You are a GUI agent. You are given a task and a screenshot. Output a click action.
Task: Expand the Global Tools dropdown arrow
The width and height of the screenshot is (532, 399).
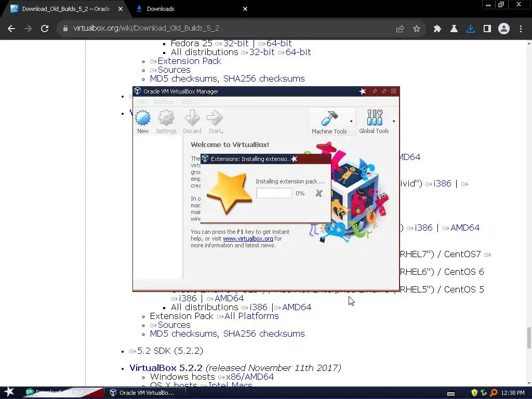click(x=394, y=121)
